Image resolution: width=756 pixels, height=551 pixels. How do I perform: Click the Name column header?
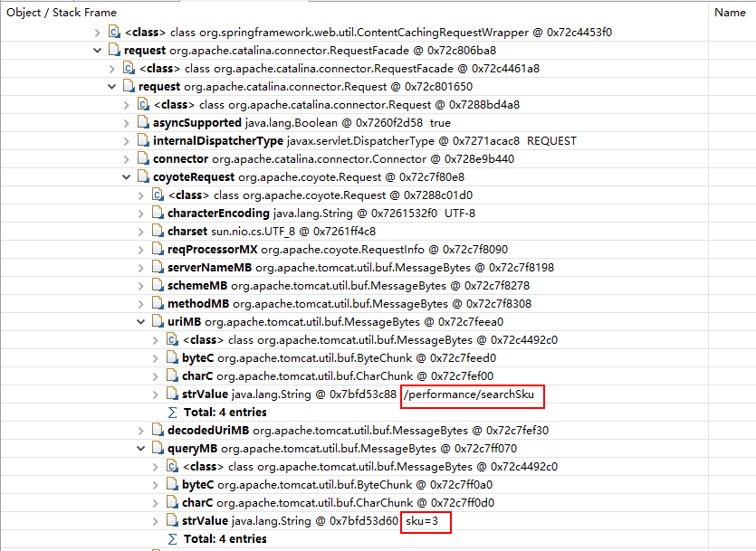pos(730,12)
